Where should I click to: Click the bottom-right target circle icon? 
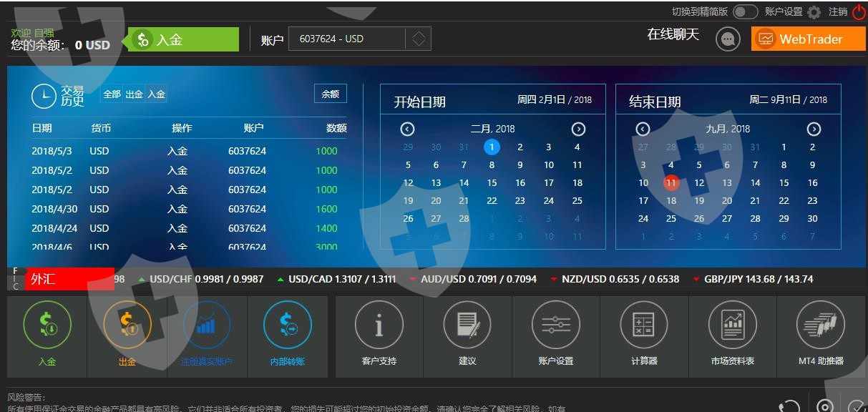[825, 406]
